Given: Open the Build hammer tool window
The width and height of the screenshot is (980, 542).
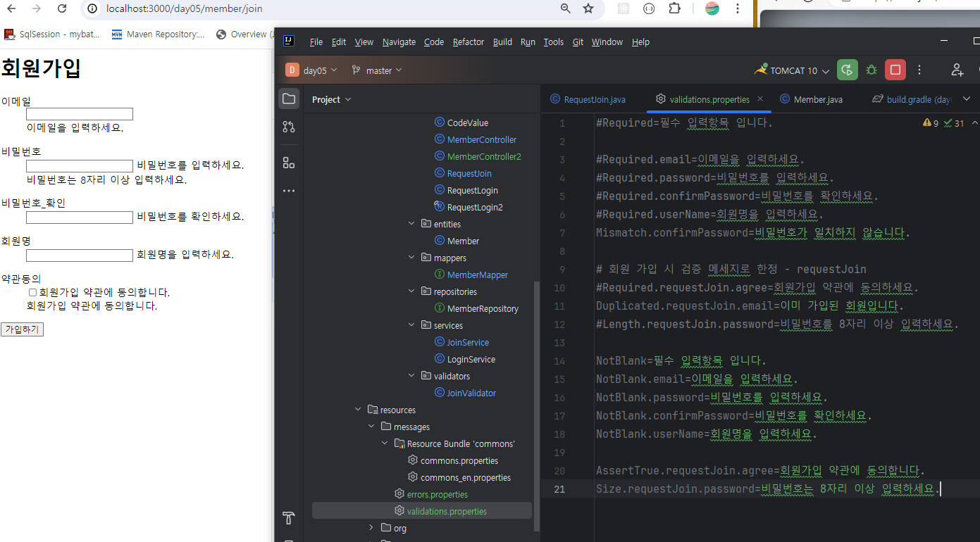Looking at the screenshot, I should point(288,519).
